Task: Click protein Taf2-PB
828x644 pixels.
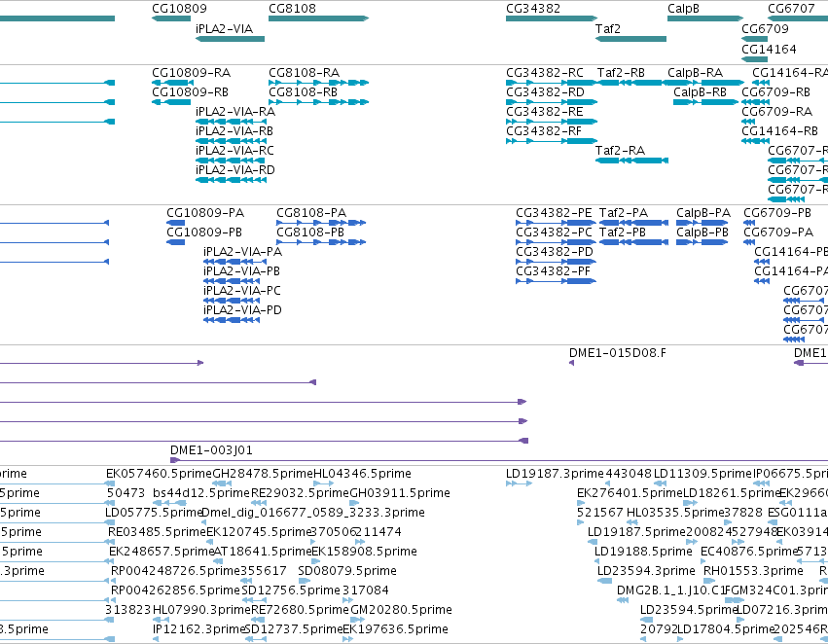Action: (x=633, y=243)
